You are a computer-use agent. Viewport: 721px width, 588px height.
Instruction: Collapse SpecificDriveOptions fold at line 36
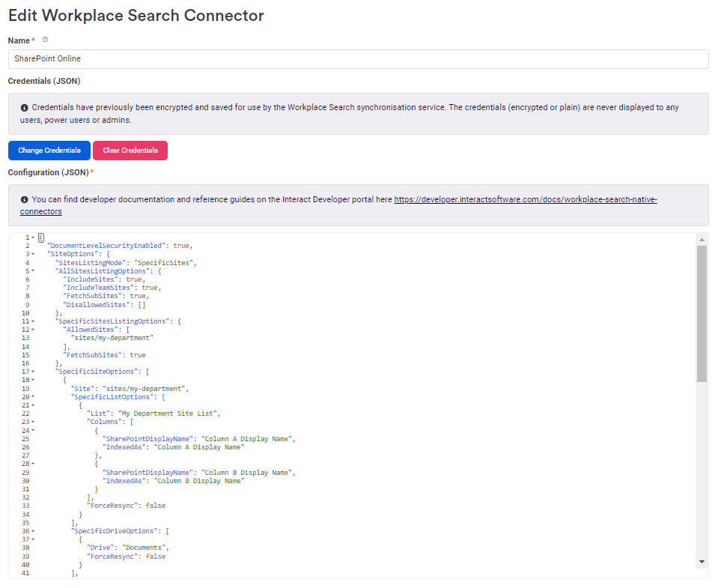click(33, 531)
